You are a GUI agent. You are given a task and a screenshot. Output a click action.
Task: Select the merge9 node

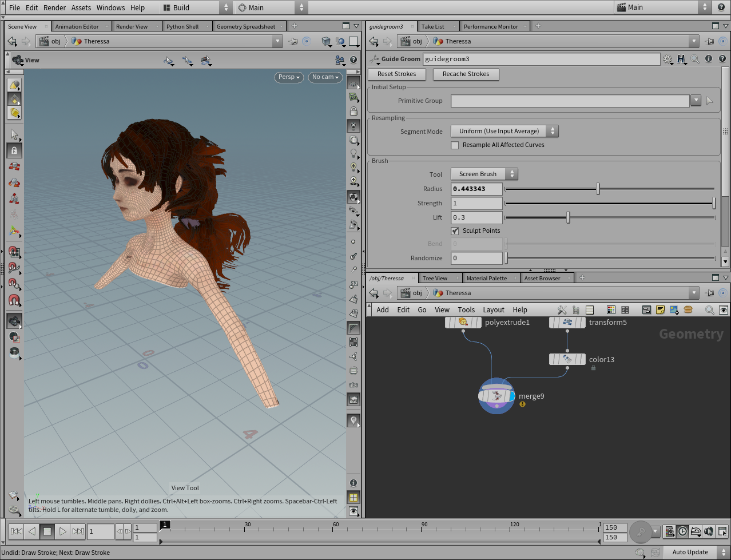(496, 396)
